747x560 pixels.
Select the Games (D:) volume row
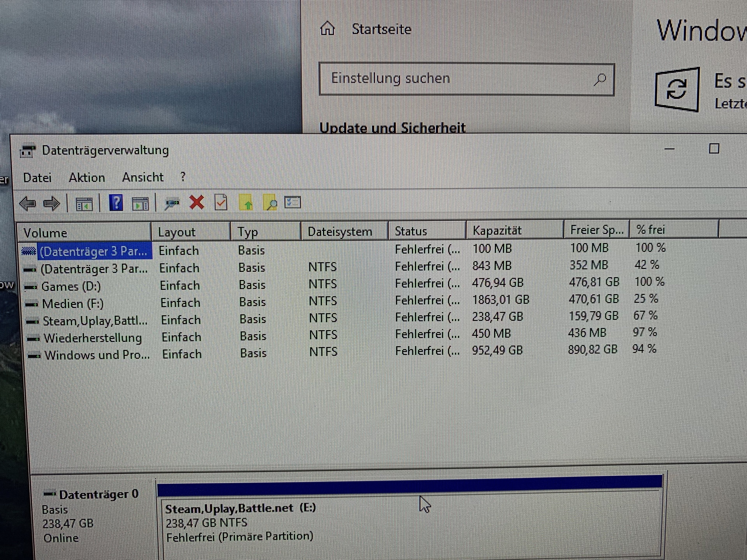[x=71, y=287]
